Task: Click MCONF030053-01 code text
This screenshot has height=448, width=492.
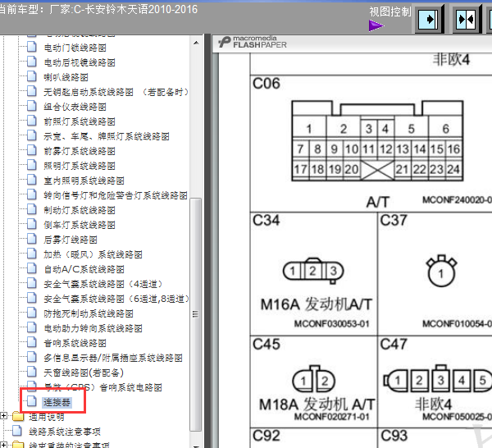Action: [331, 323]
